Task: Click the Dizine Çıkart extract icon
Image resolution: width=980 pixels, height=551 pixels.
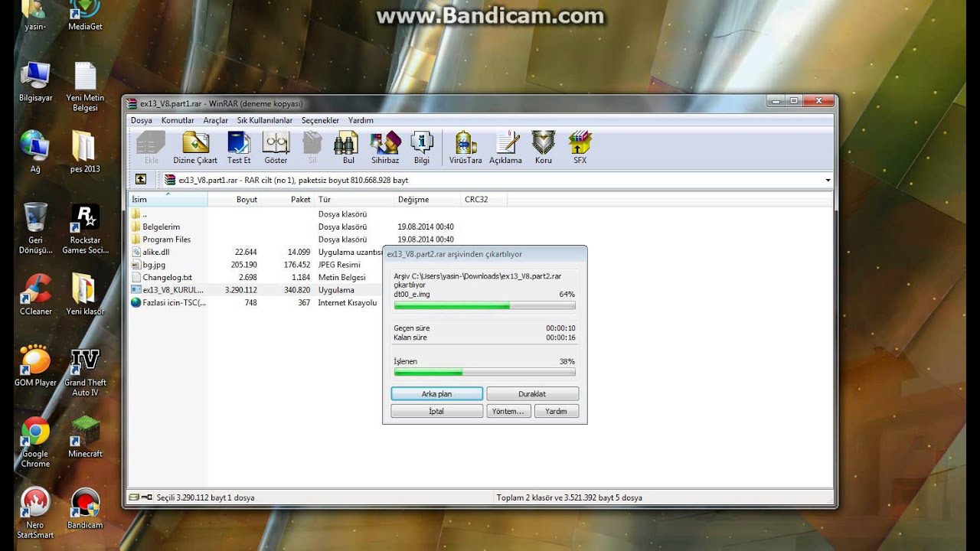Action: (195, 148)
